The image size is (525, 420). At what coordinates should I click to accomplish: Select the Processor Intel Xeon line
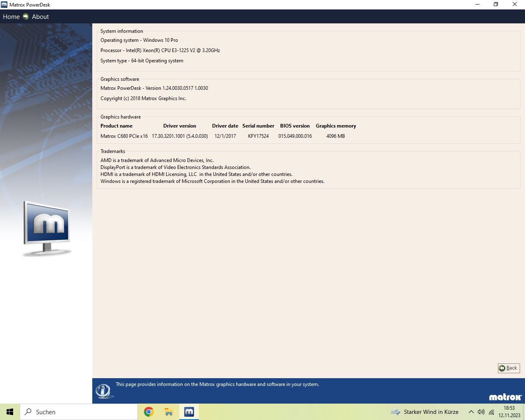pos(160,50)
